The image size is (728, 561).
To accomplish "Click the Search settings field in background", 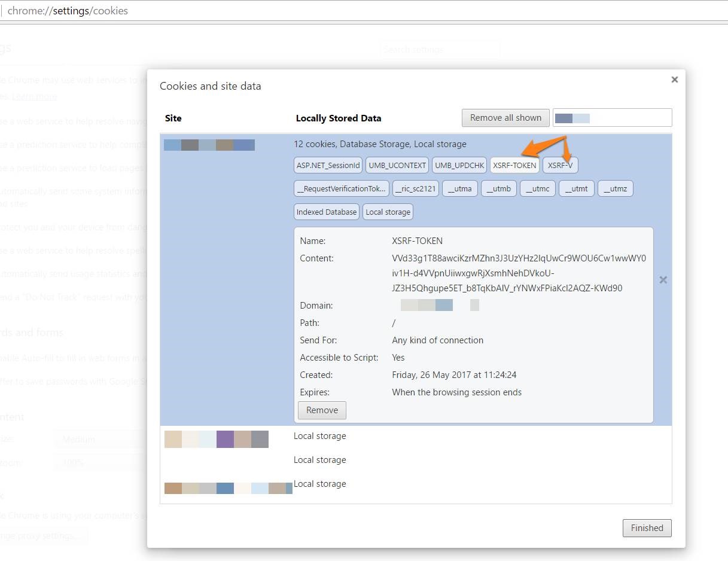I will (440, 50).
